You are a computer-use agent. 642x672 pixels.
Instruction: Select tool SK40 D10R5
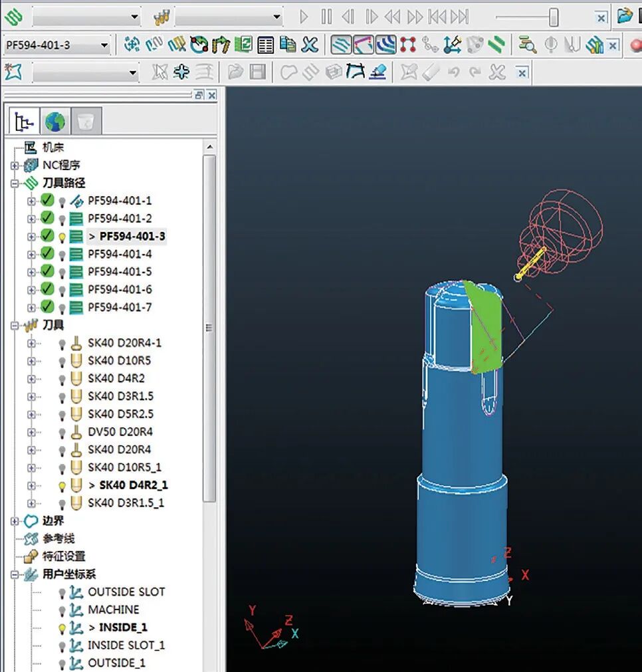pyautogui.click(x=119, y=361)
